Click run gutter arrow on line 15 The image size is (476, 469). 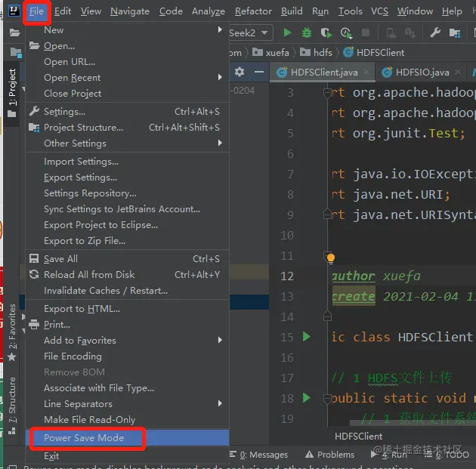[x=307, y=336]
